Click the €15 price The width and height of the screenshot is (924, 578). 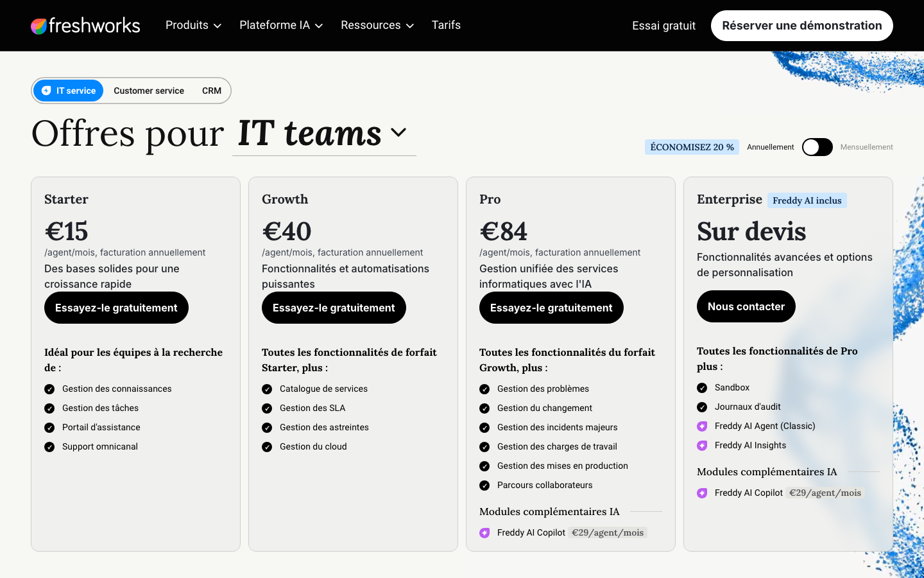pyautogui.click(x=66, y=231)
